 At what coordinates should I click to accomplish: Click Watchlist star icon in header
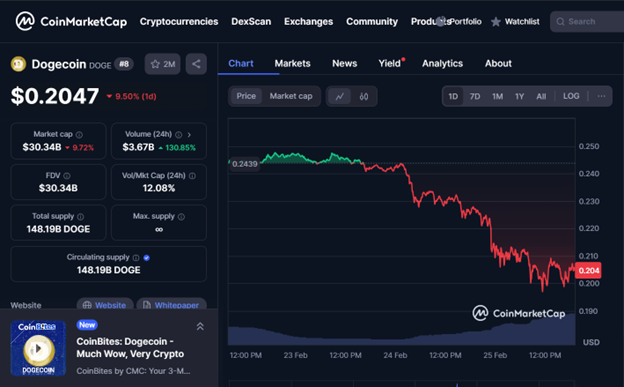point(495,22)
